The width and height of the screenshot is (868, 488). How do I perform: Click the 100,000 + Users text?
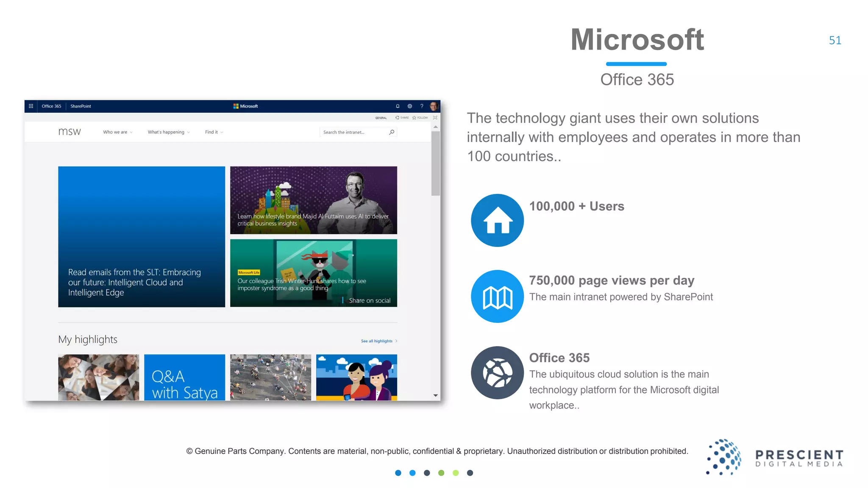click(x=576, y=206)
